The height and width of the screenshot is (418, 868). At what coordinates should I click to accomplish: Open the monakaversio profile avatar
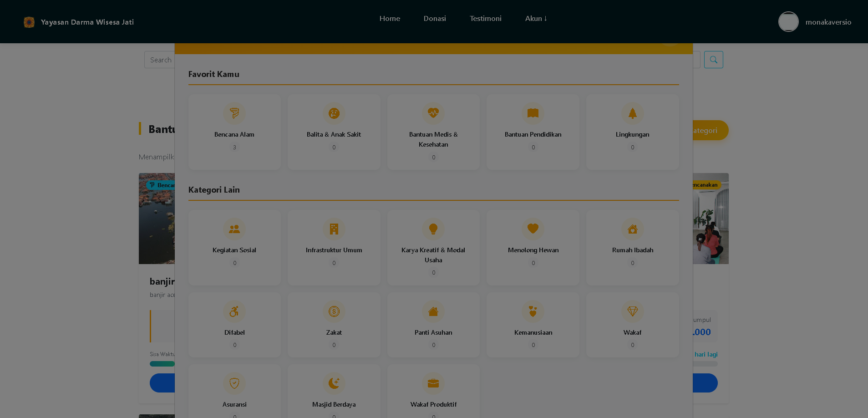pyautogui.click(x=788, y=22)
